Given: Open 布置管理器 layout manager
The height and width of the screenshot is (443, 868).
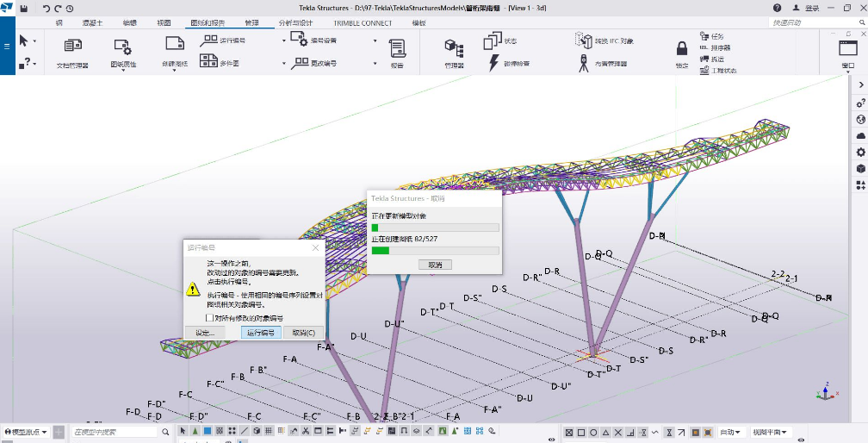Looking at the screenshot, I should coord(602,63).
